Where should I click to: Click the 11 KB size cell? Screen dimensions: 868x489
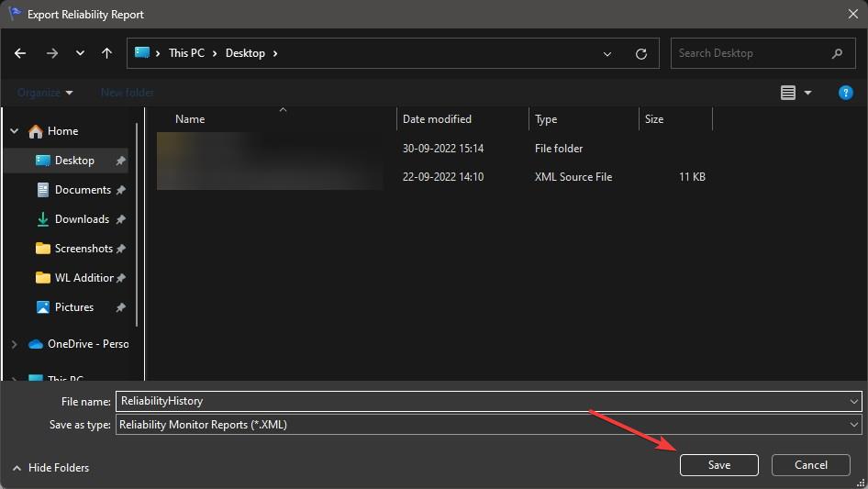[x=692, y=177]
